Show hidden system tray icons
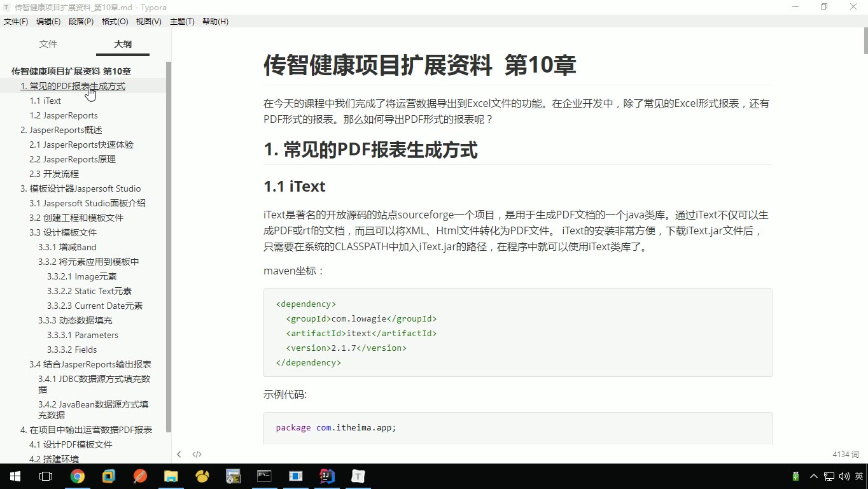The image size is (868, 489). tap(813, 476)
